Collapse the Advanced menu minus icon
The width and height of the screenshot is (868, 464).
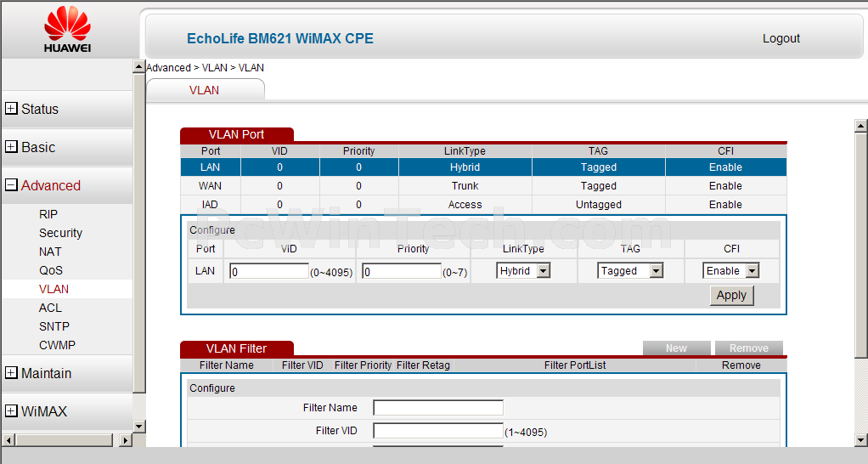[11, 185]
